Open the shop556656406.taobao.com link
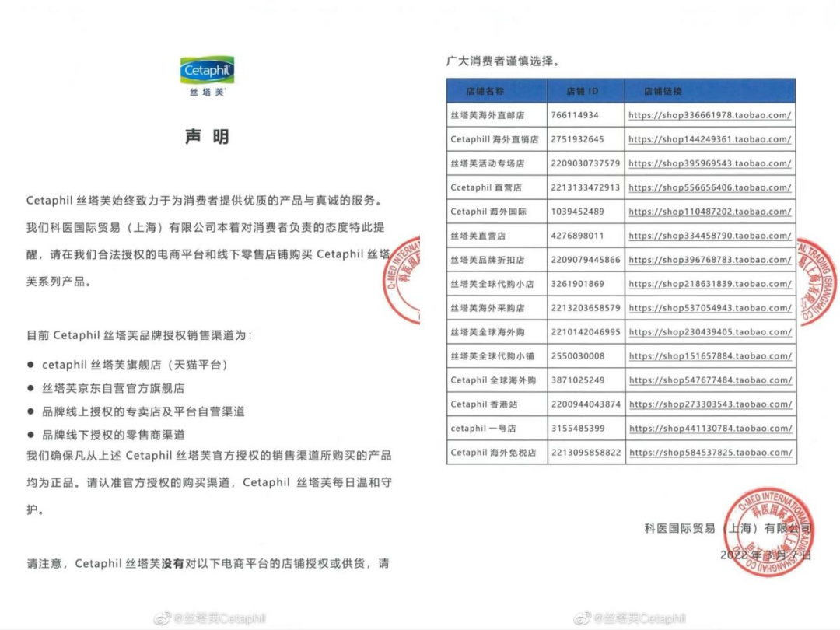This screenshot has height=630, width=840. [x=709, y=187]
